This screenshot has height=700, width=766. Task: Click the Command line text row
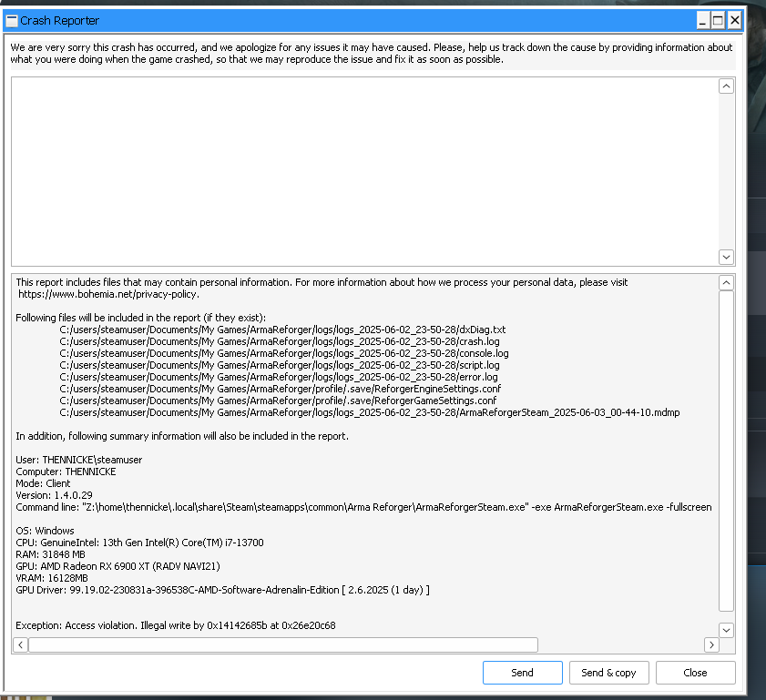pyautogui.click(x=363, y=507)
